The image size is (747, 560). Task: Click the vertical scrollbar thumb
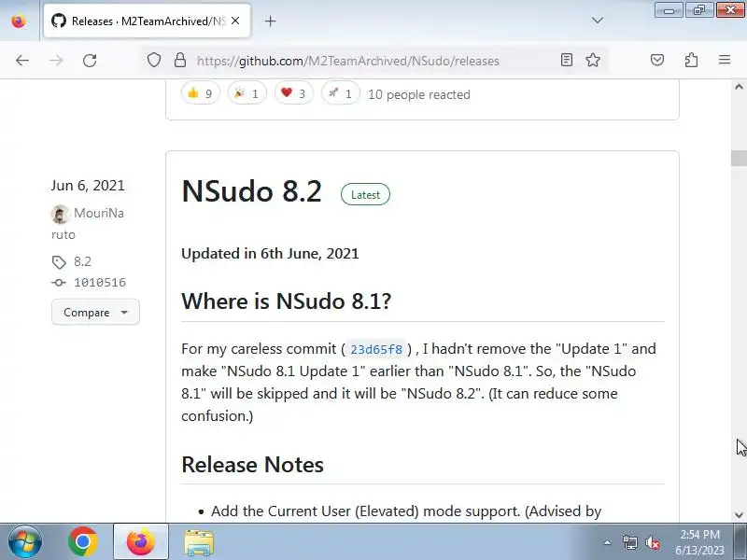tap(739, 159)
